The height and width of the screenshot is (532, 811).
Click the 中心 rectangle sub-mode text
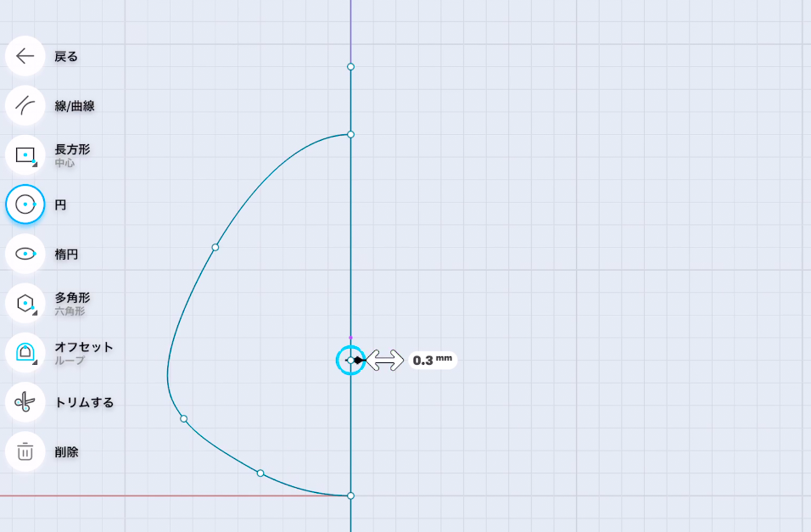coord(64,163)
